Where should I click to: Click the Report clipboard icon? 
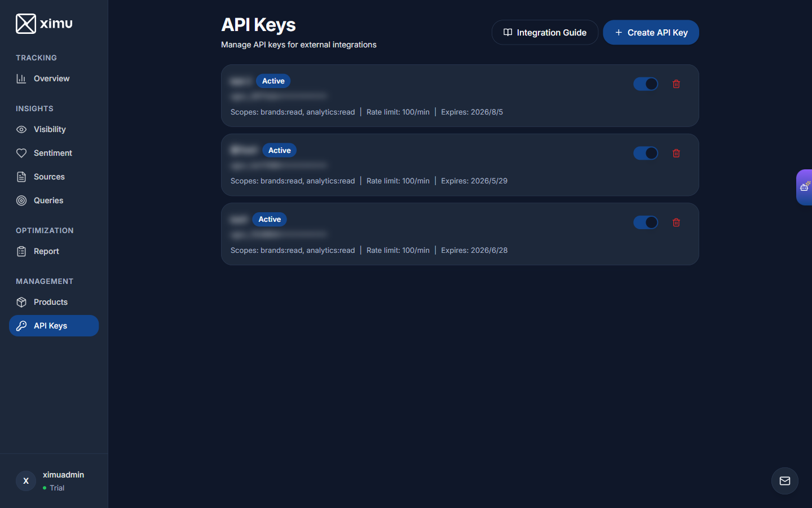pos(21,251)
